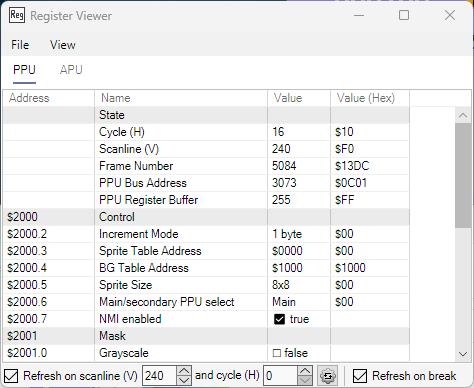474x388 pixels.
Task: Toggle the NMI enabled checkbox
Action: (279, 319)
